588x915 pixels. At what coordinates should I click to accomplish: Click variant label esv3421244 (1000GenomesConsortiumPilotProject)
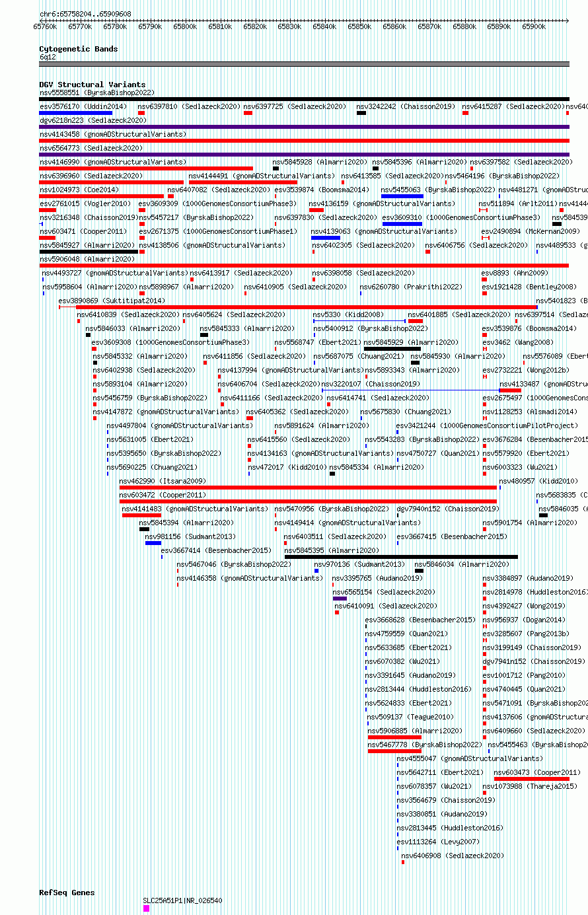coord(486,425)
